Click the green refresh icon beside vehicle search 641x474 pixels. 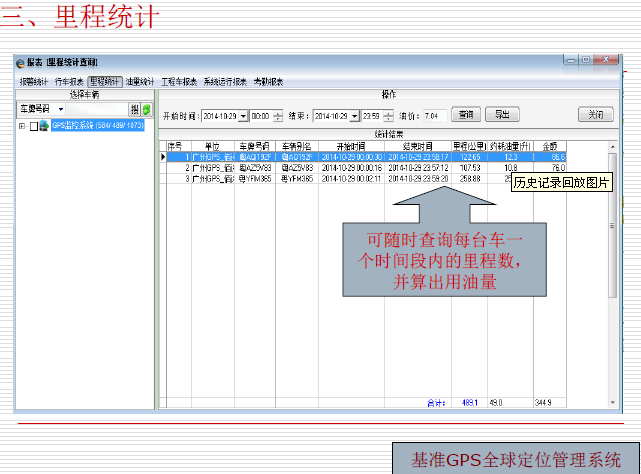(x=146, y=108)
